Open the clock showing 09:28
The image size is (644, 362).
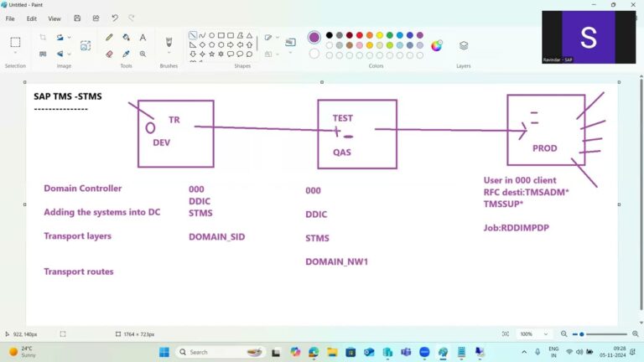click(612, 352)
